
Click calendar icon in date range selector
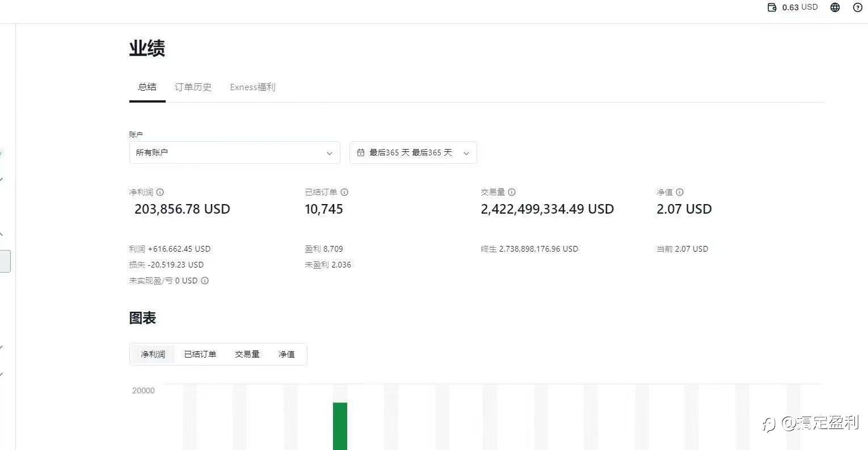361,153
